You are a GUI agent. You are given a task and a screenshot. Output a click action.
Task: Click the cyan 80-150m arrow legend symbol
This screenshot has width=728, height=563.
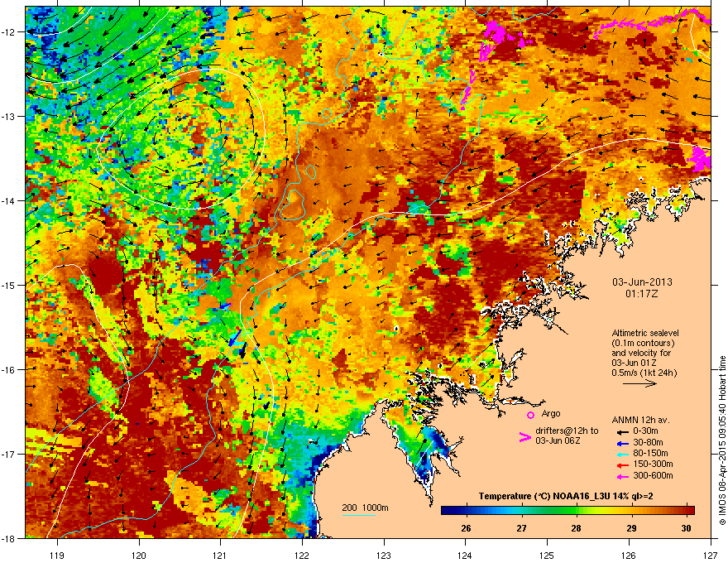point(622,454)
